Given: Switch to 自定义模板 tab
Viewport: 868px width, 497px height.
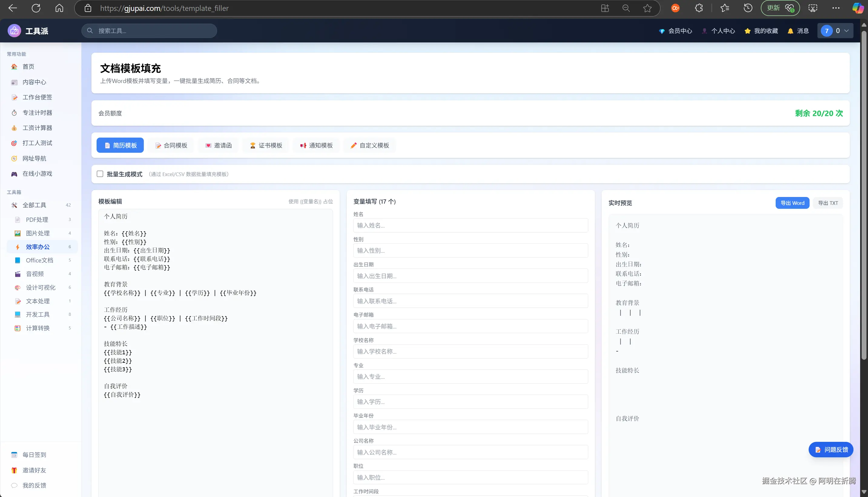Looking at the screenshot, I should (370, 145).
